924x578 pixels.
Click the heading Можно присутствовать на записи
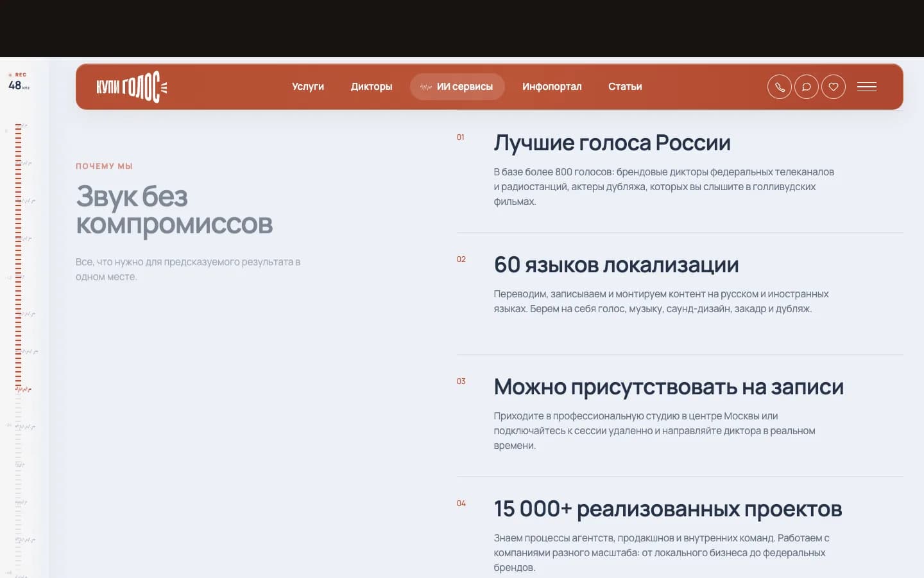(x=669, y=387)
